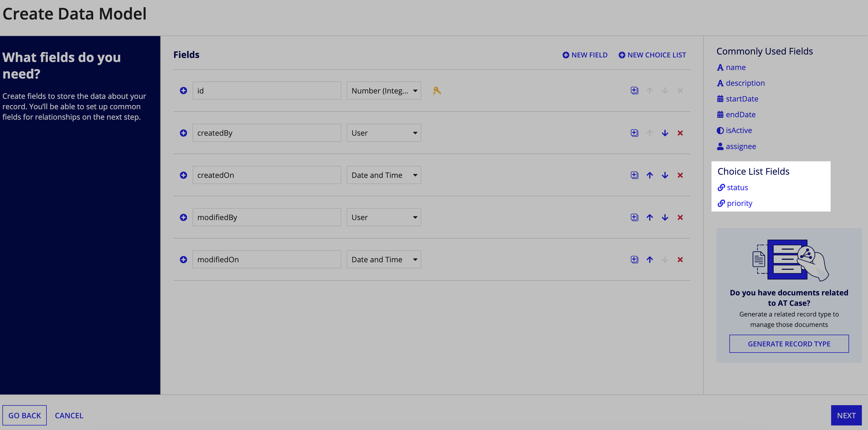The height and width of the screenshot is (430, 868).
Task: Move the createdBy field down
Action: point(665,133)
